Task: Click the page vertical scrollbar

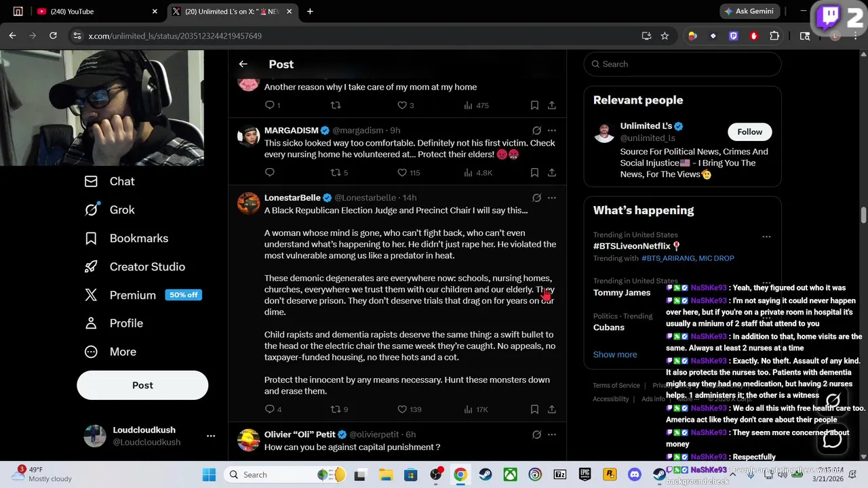Action: click(863, 216)
